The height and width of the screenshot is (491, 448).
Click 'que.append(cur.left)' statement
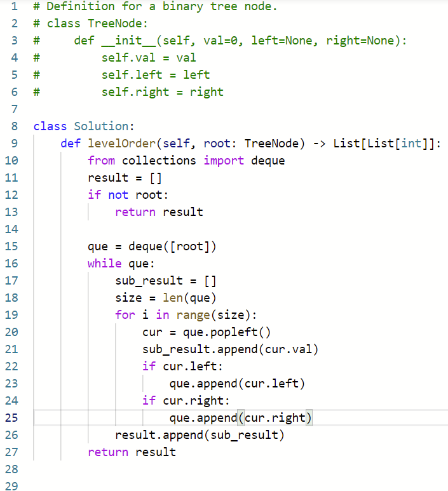(237, 384)
